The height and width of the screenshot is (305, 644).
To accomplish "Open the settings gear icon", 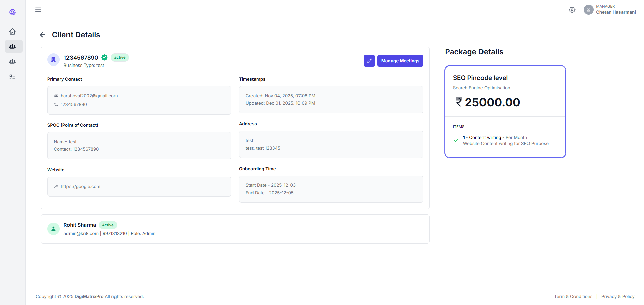I will [x=572, y=10].
